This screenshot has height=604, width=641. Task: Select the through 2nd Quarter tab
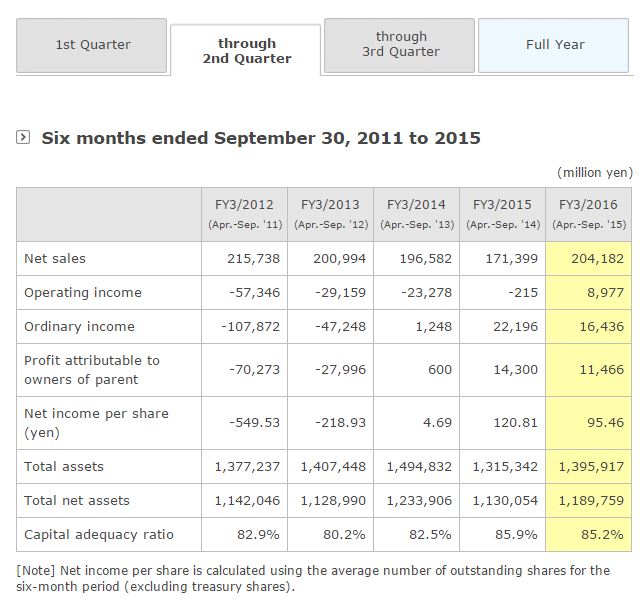(246, 51)
